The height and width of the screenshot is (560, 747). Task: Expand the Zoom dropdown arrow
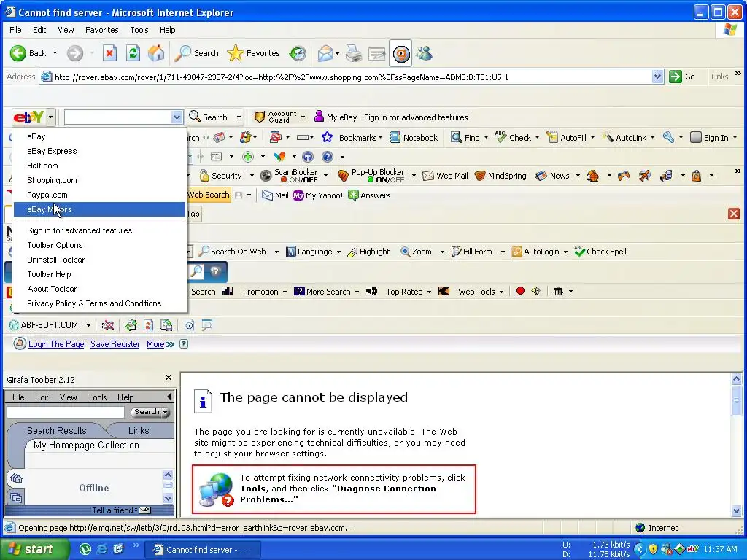[441, 252]
